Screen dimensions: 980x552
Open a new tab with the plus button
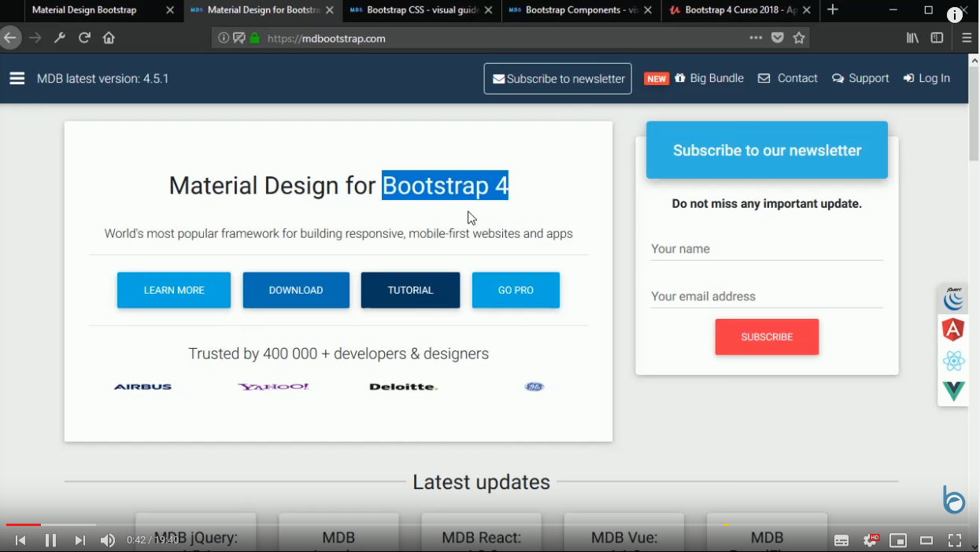point(833,9)
